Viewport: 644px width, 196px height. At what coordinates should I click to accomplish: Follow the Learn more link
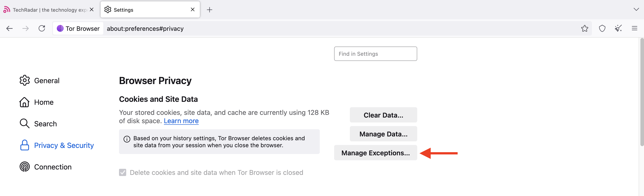pyautogui.click(x=181, y=121)
